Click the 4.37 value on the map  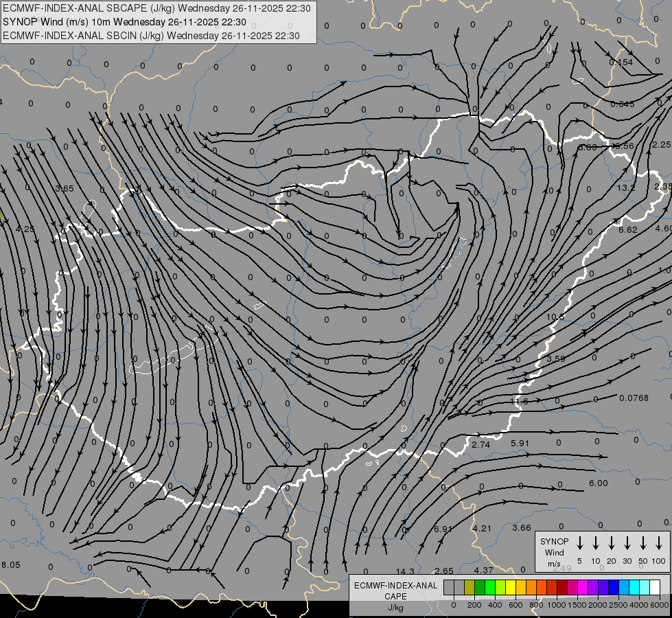pyautogui.click(x=483, y=570)
